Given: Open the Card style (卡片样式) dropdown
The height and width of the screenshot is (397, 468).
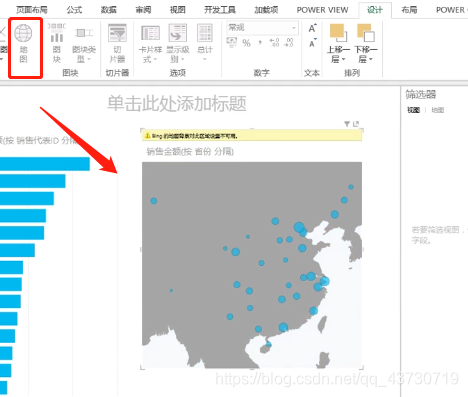Looking at the screenshot, I should point(150,43).
